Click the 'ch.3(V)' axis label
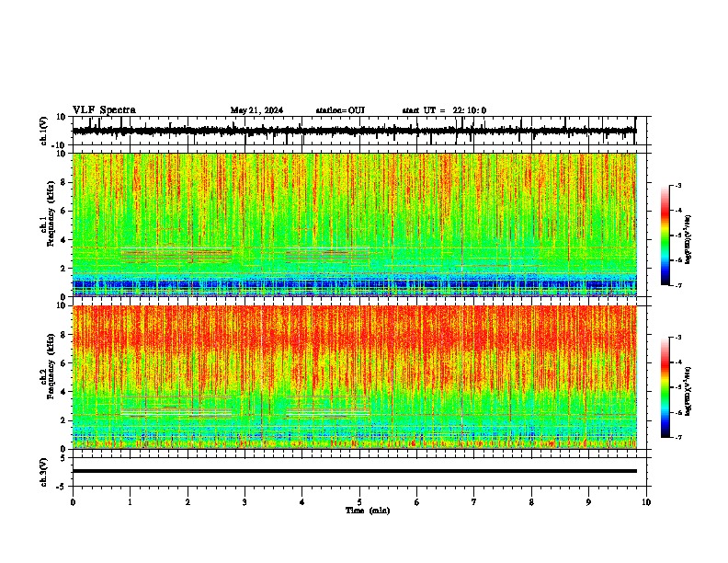The height and width of the screenshot is (563, 728). [x=44, y=472]
